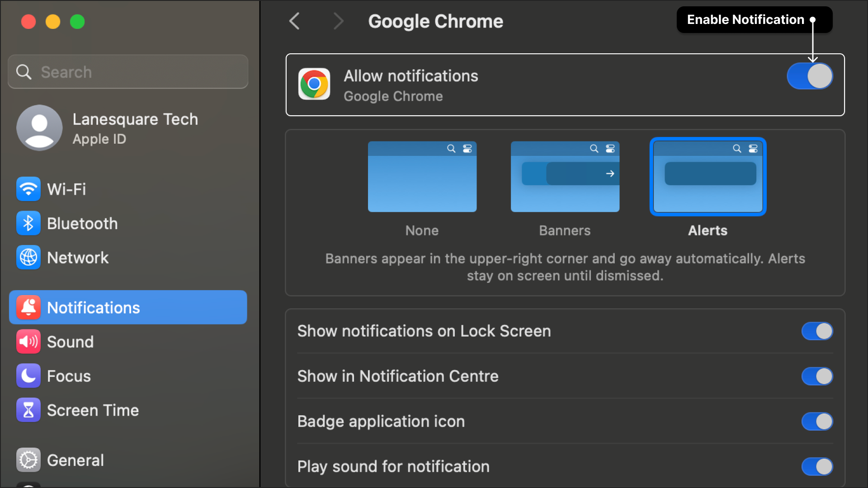Toggle Badge application icon switch

[817, 422]
